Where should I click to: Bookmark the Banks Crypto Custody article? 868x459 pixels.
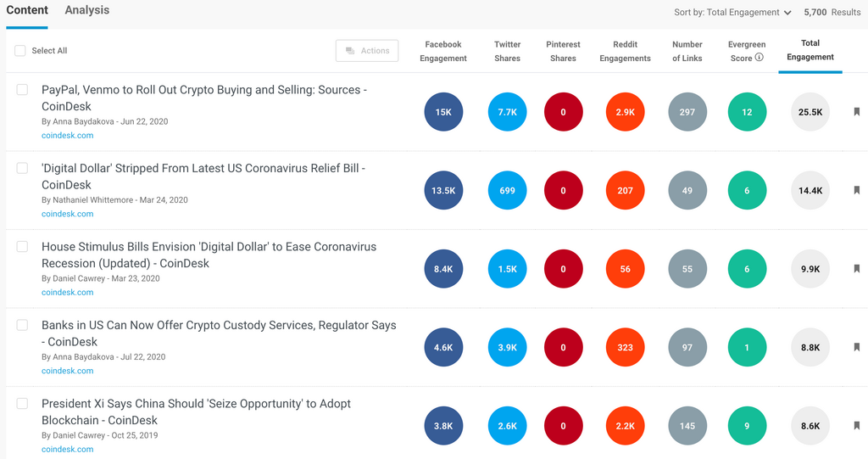857,347
